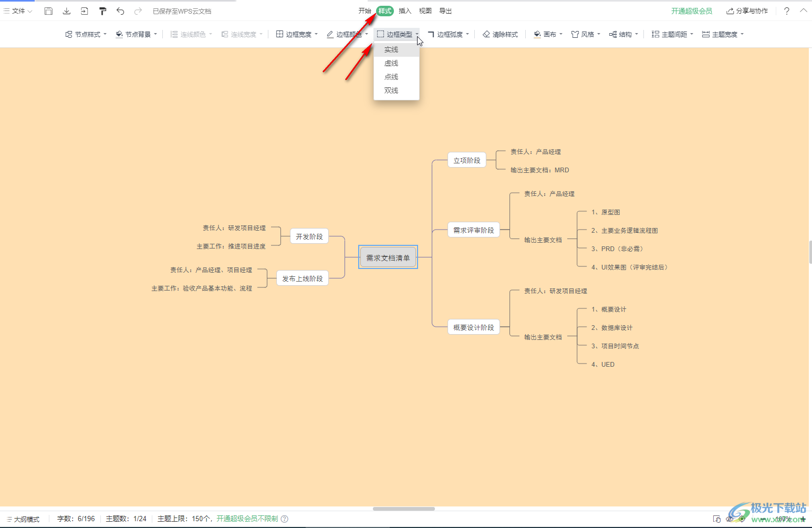This screenshot has height=528, width=812.
Task: Switch to the 开始 tab
Action: tap(365, 11)
